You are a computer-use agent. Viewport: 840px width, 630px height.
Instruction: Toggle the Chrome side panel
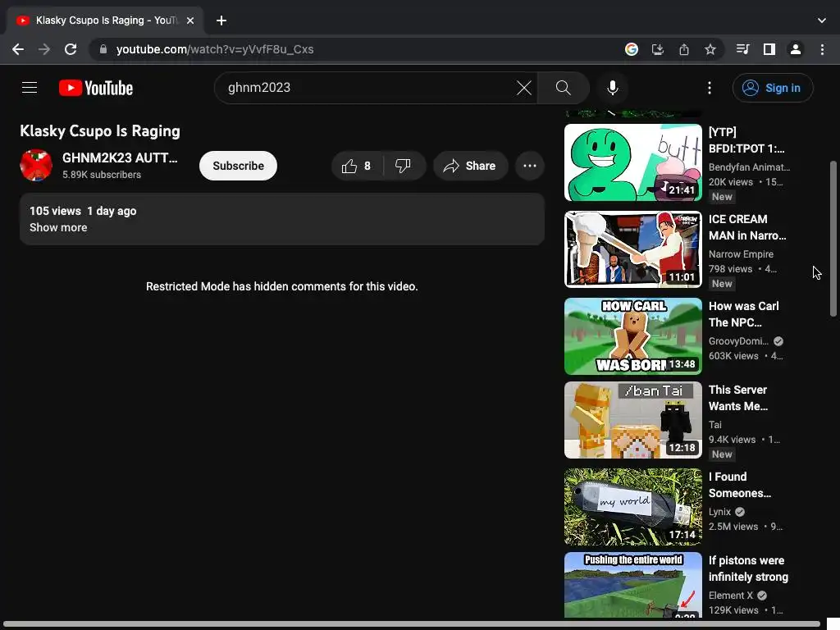769,49
